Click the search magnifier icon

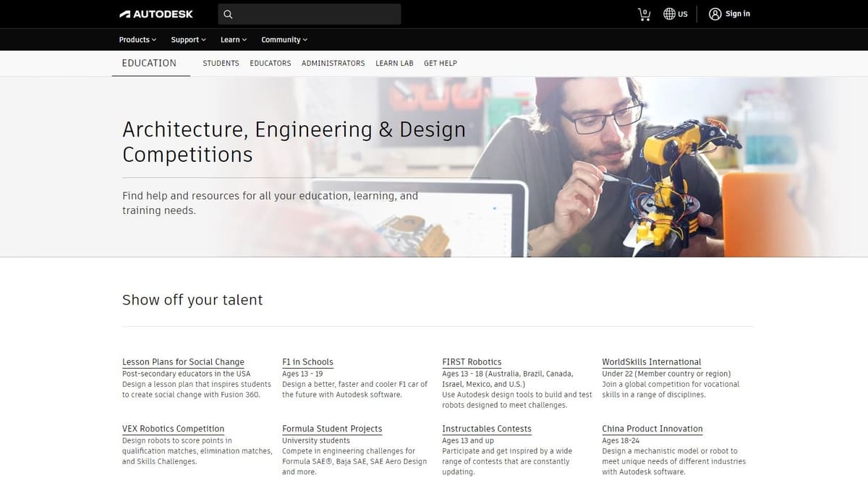[228, 14]
